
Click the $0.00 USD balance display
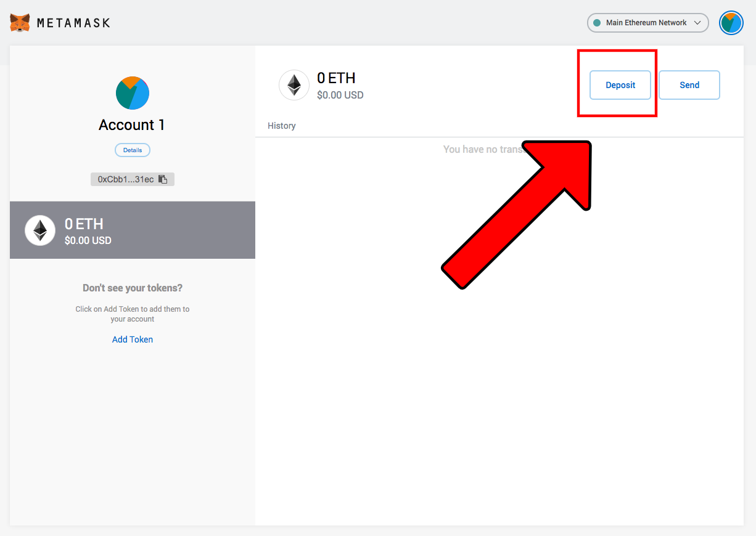point(340,95)
